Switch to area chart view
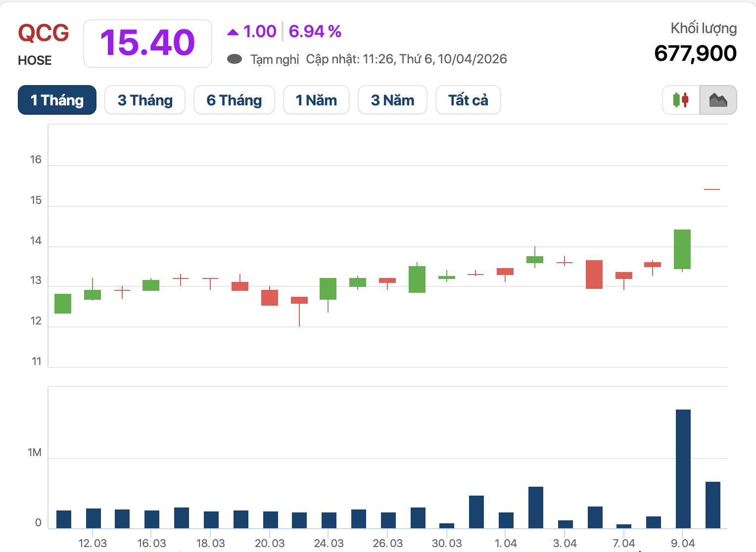Image resolution: width=756 pixels, height=552 pixels. point(718,100)
